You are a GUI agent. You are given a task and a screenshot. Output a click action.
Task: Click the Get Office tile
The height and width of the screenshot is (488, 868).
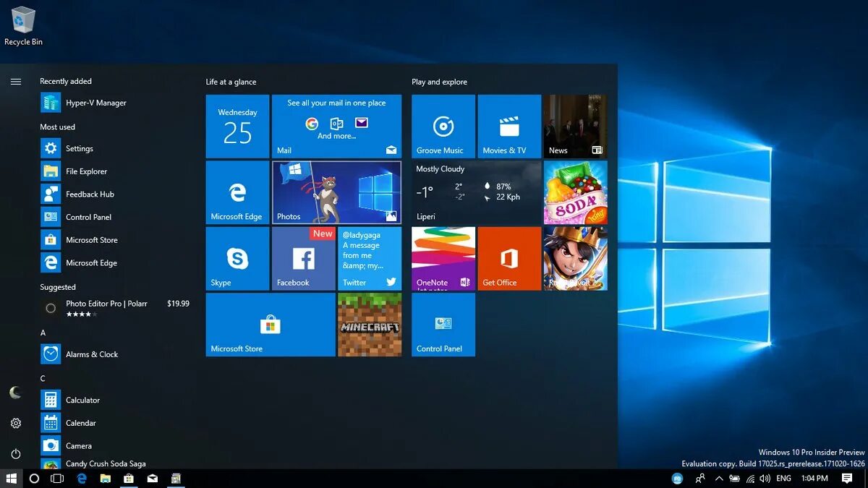click(x=509, y=259)
